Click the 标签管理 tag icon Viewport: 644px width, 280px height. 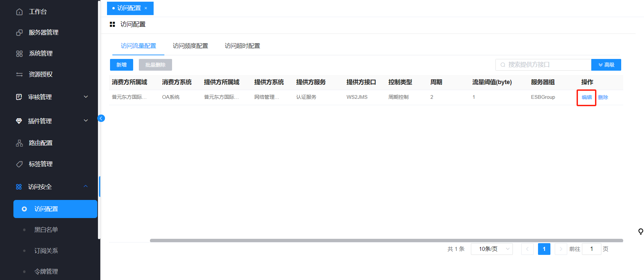pyautogui.click(x=19, y=164)
